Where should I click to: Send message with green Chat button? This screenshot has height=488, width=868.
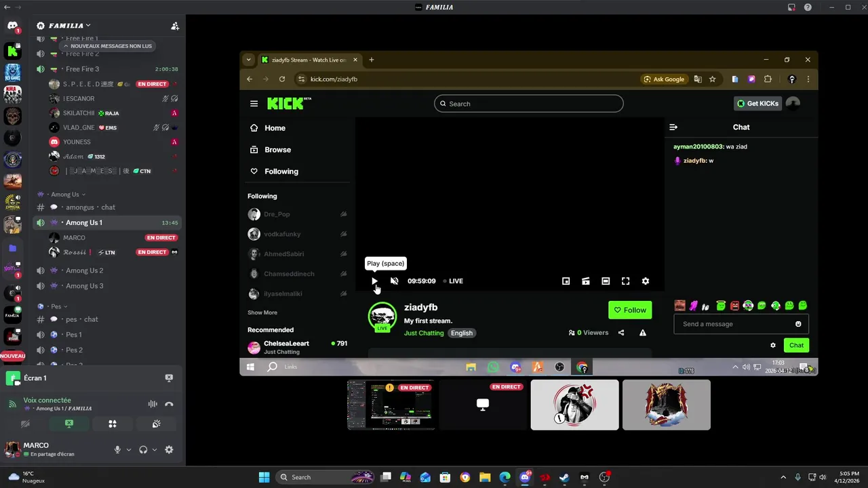(x=796, y=345)
